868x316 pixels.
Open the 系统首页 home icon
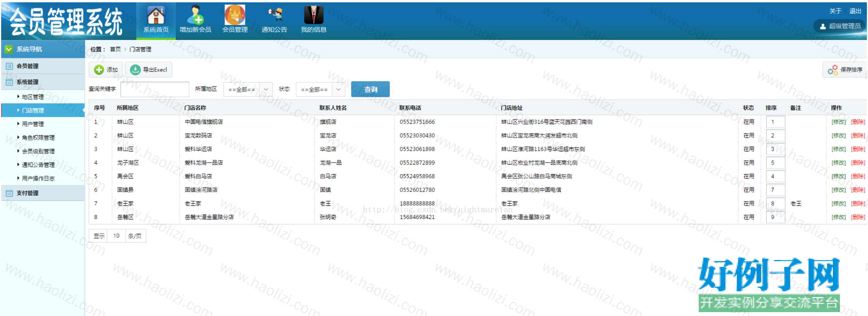[x=156, y=15]
